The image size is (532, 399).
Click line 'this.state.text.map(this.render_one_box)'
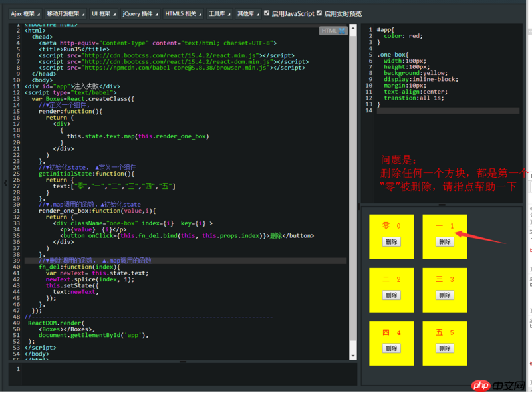pos(138,136)
